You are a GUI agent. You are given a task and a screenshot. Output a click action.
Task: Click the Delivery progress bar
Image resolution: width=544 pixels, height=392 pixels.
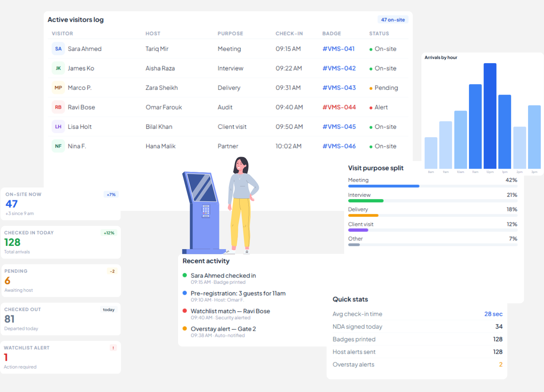[x=433, y=215]
